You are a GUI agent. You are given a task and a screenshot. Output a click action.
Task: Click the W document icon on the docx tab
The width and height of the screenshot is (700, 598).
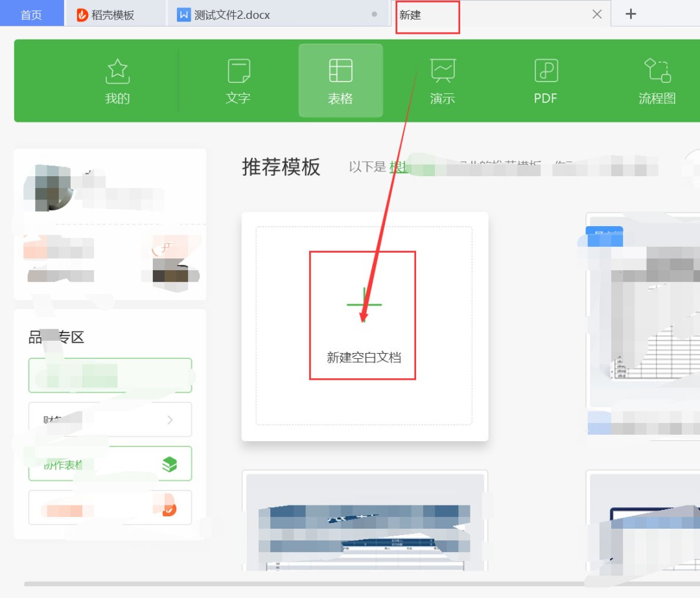pyautogui.click(x=183, y=14)
